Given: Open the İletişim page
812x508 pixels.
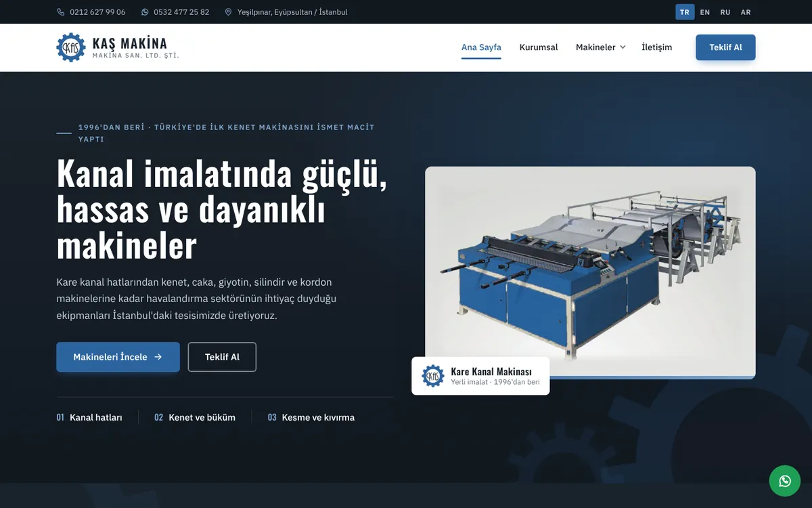Looking at the screenshot, I should (x=657, y=47).
